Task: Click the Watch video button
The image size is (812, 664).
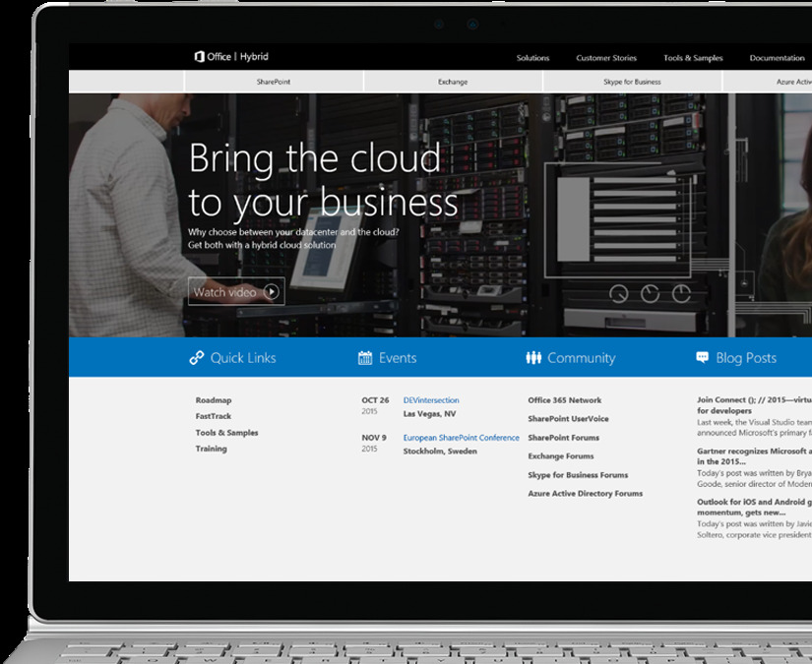Action: tap(236, 291)
